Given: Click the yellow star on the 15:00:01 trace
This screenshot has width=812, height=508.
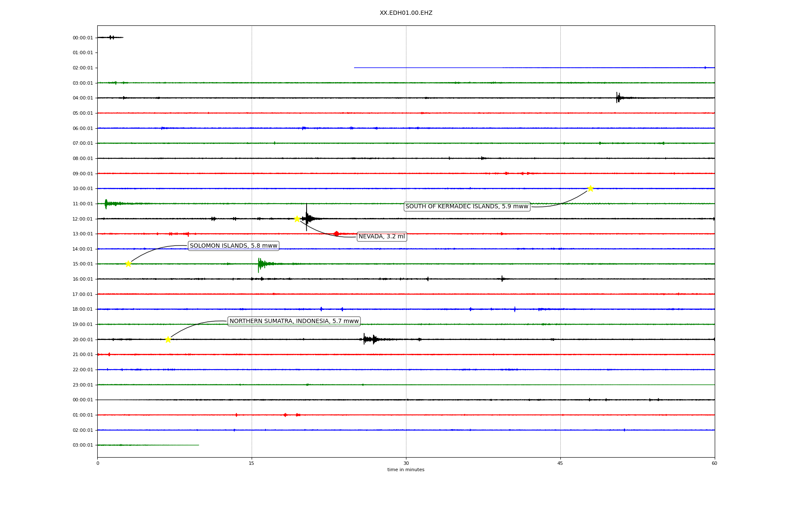Looking at the screenshot, I should click(128, 264).
